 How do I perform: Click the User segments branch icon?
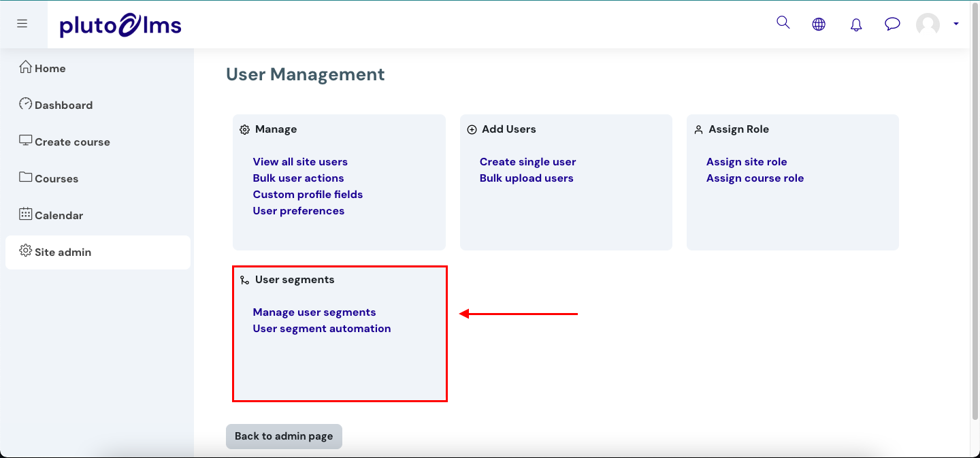pos(245,280)
